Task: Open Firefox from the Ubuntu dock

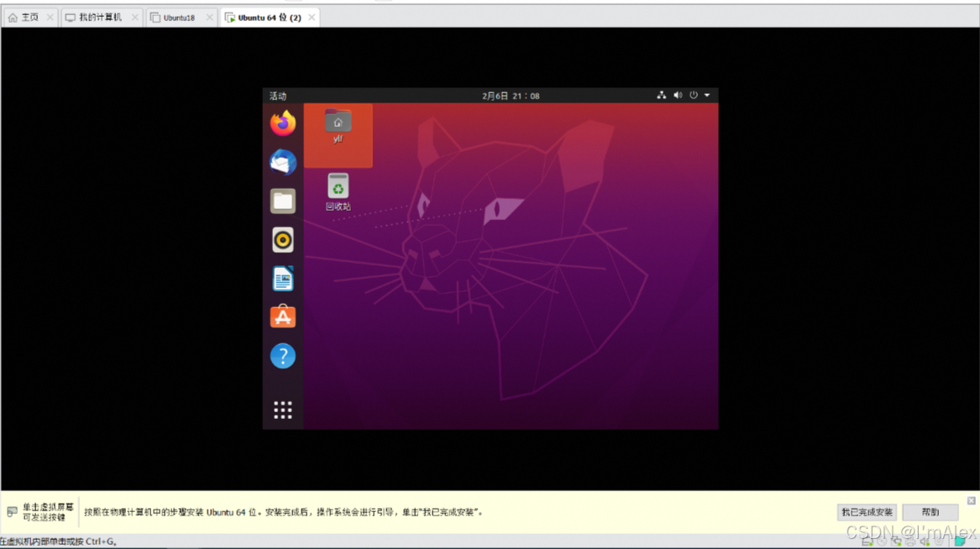Action: pos(282,123)
